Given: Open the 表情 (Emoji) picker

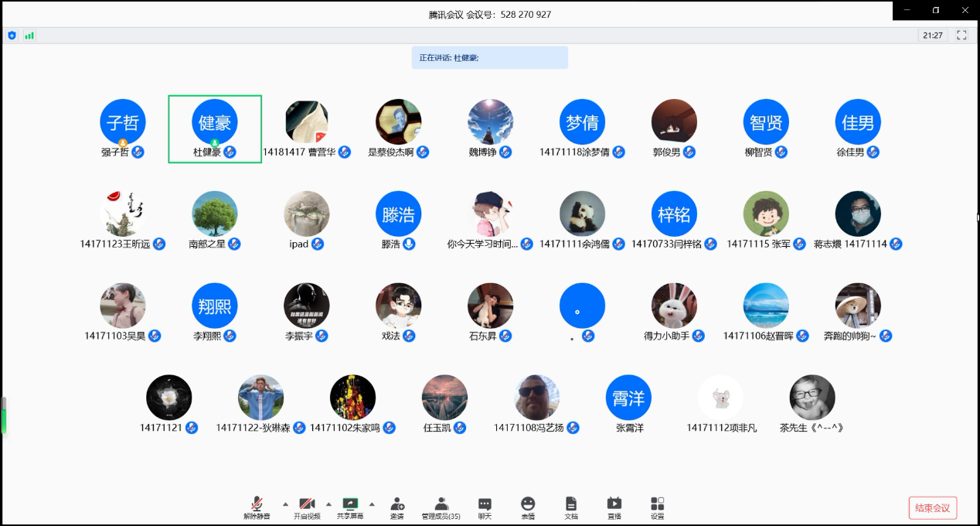Looking at the screenshot, I should [528, 507].
